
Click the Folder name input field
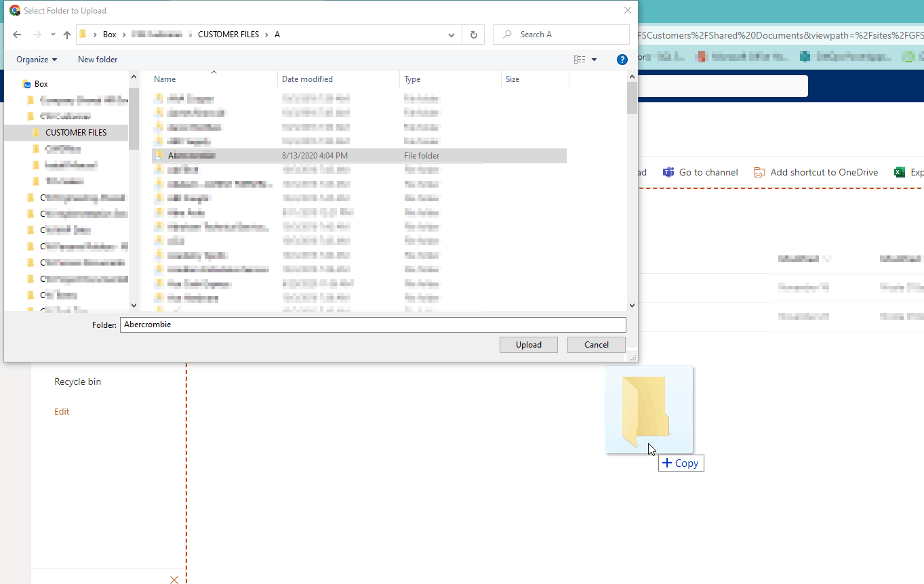pyautogui.click(x=373, y=325)
